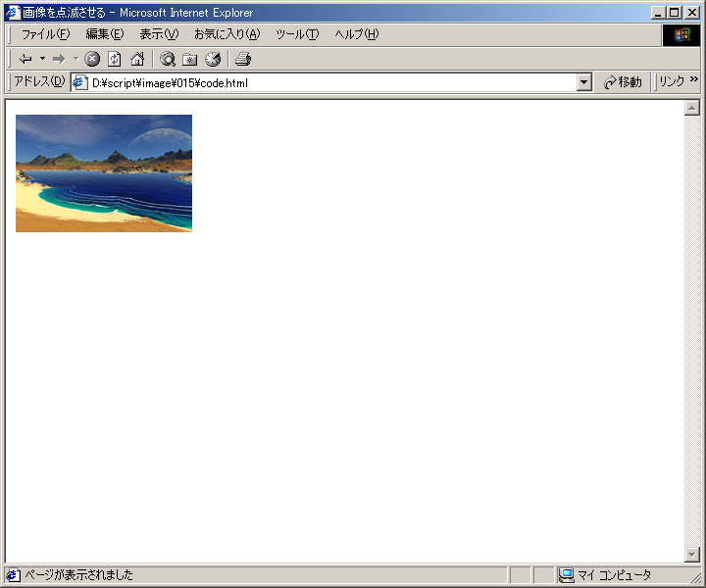Open the Favorites folder icon

coord(190,59)
